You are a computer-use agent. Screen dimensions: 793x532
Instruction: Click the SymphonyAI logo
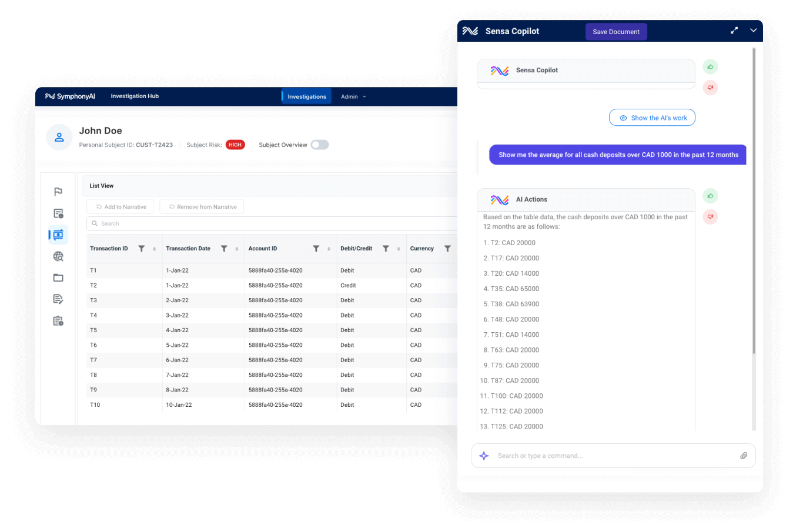pos(70,96)
